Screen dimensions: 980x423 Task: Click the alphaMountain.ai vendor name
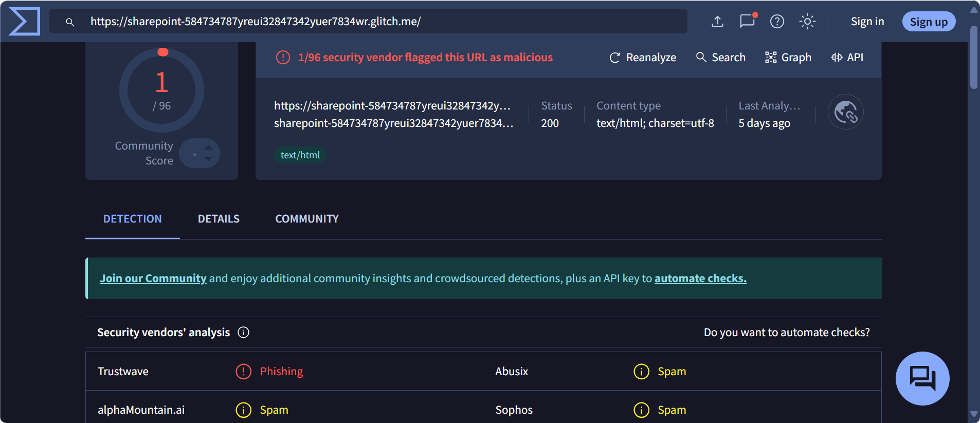coord(141,410)
